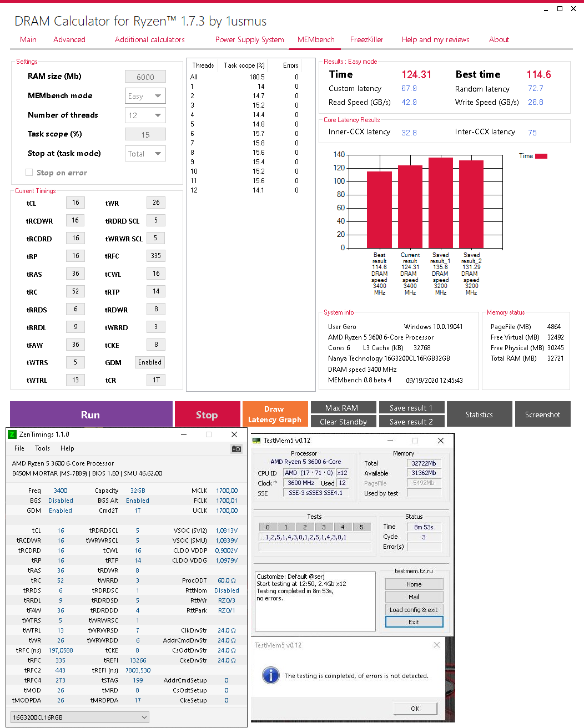Image resolution: width=584 pixels, height=728 pixels.
Task: Click the RAM size (Mb) field
Action: [145, 77]
